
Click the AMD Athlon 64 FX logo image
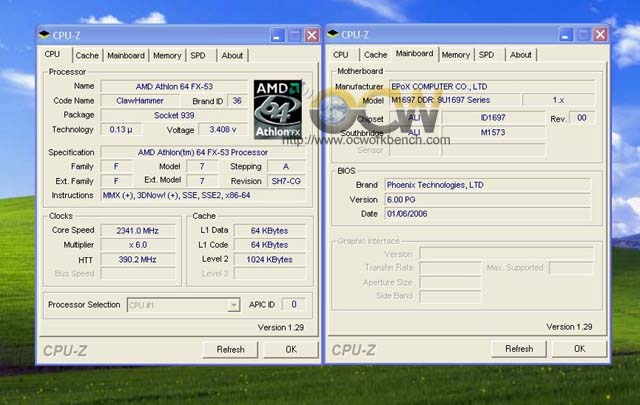tap(278, 109)
